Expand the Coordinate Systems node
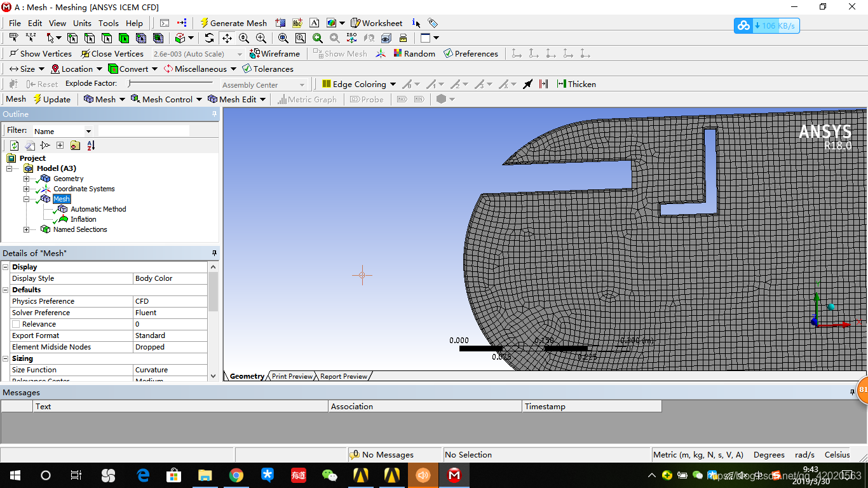 click(26, 189)
